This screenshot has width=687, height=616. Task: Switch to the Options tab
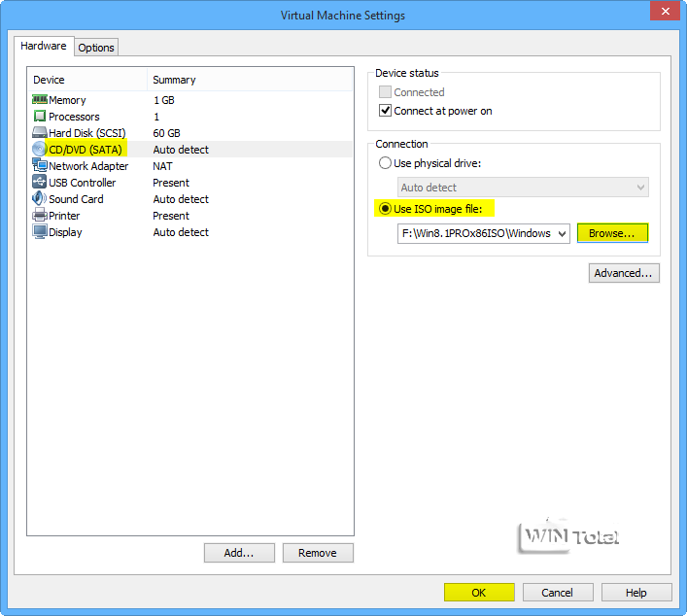pos(96,48)
